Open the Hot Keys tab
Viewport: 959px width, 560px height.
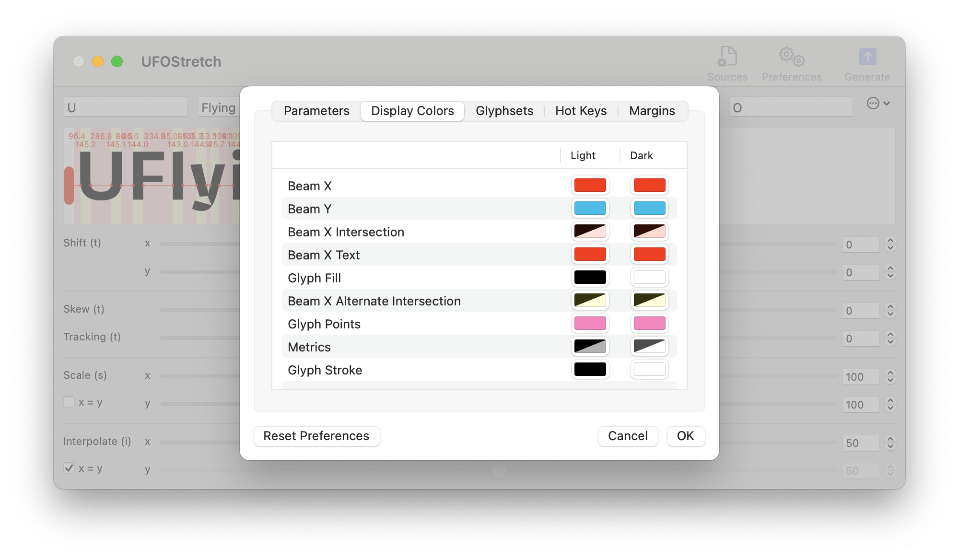coord(581,111)
